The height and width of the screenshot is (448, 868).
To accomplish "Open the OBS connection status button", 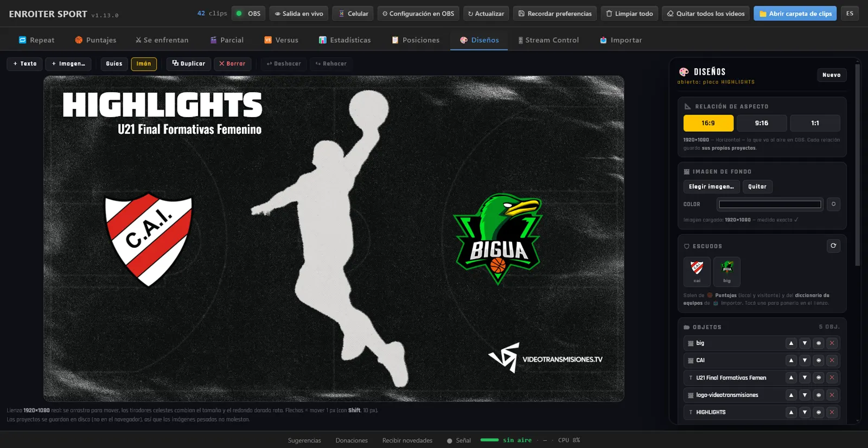I will [248, 14].
